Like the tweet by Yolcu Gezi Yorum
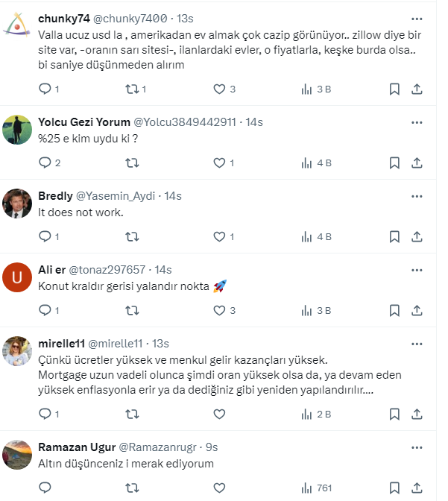The width and height of the screenshot is (448, 501). [219, 163]
